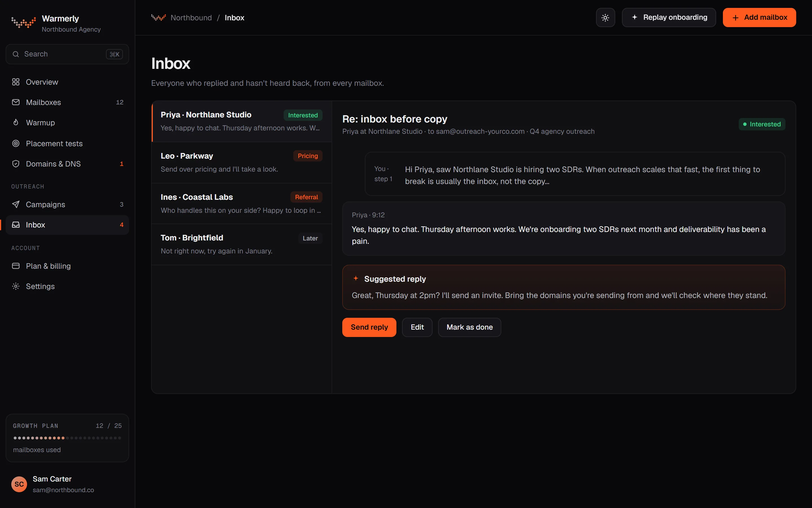Click the Pricing tag on Leo's message
Screen dimensions: 812x508
pyautogui.click(x=308, y=156)
